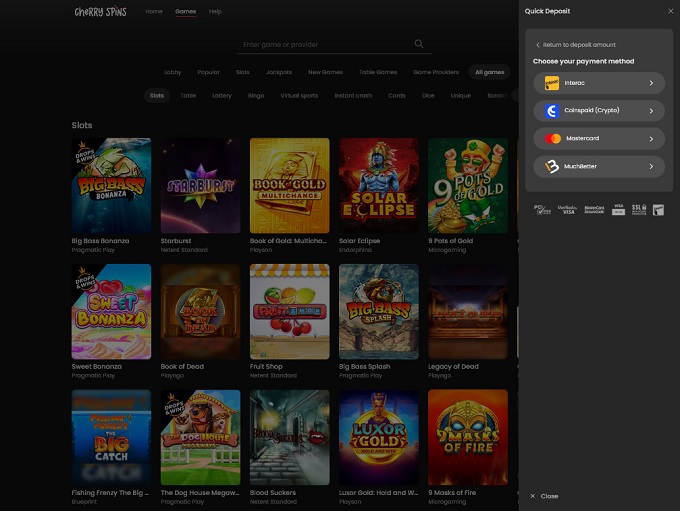Open the Help menu item
The image size is (680, 511).
[x=215, y=12]
